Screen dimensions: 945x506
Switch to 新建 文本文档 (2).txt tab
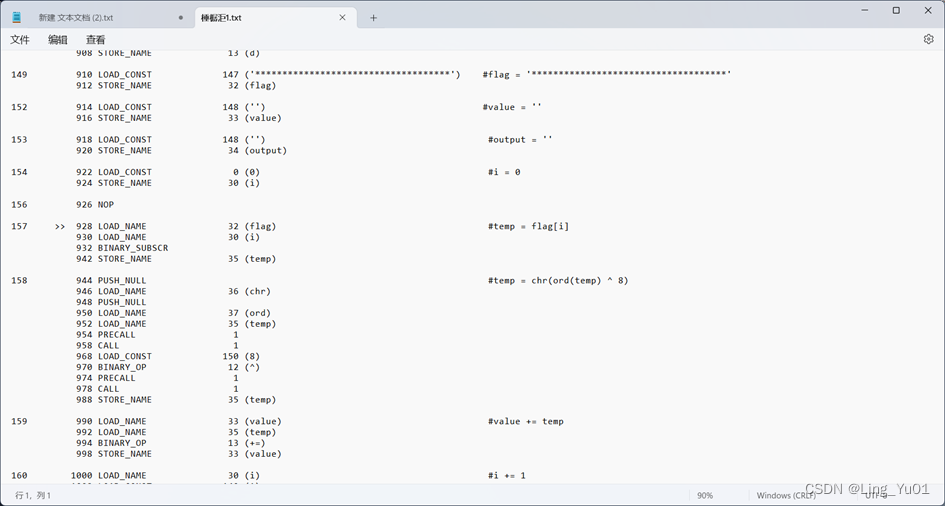pyautogui.click(x=75, y=18)
